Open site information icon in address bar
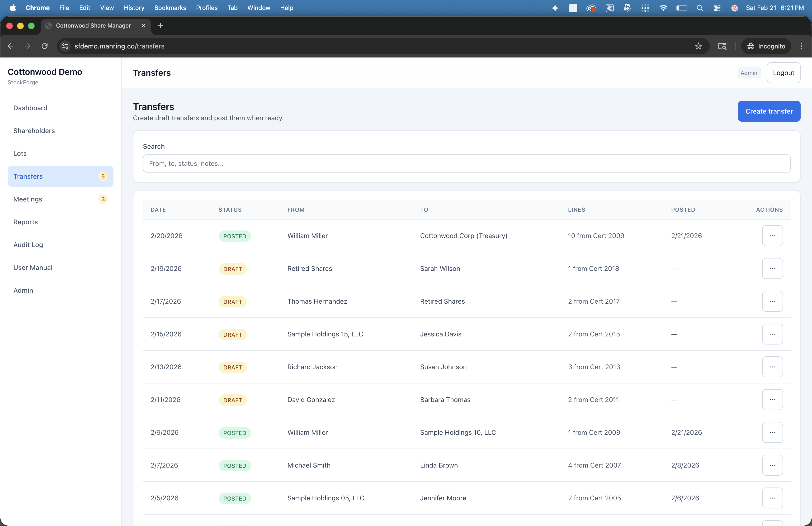 65,46
